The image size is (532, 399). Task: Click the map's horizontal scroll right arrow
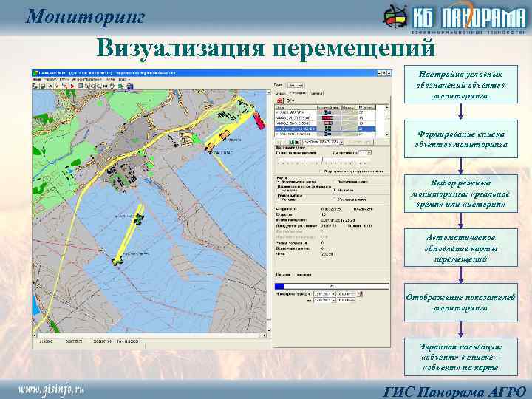click(265, 335)
